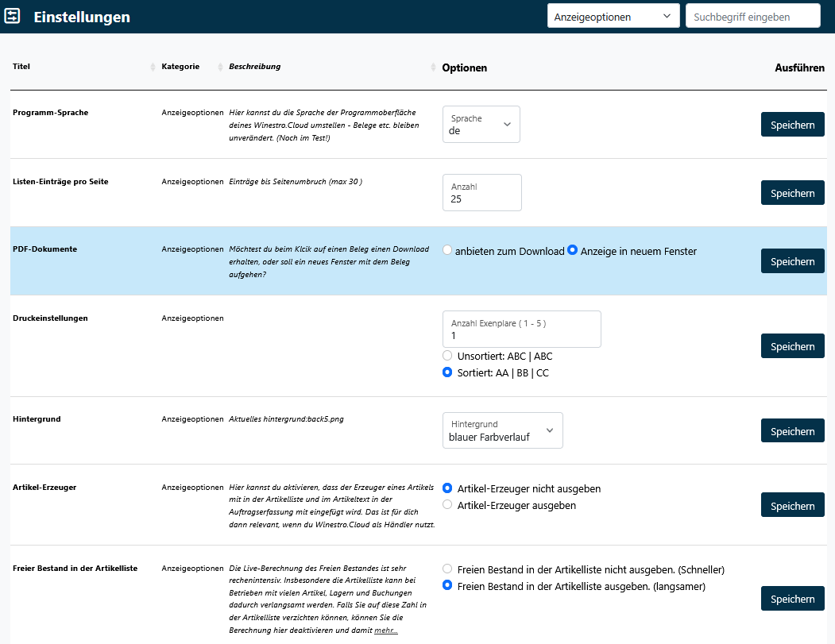Focus the 'Suchbegriff eingeben' search field
The image size is (835, 644).
(752, 16)
